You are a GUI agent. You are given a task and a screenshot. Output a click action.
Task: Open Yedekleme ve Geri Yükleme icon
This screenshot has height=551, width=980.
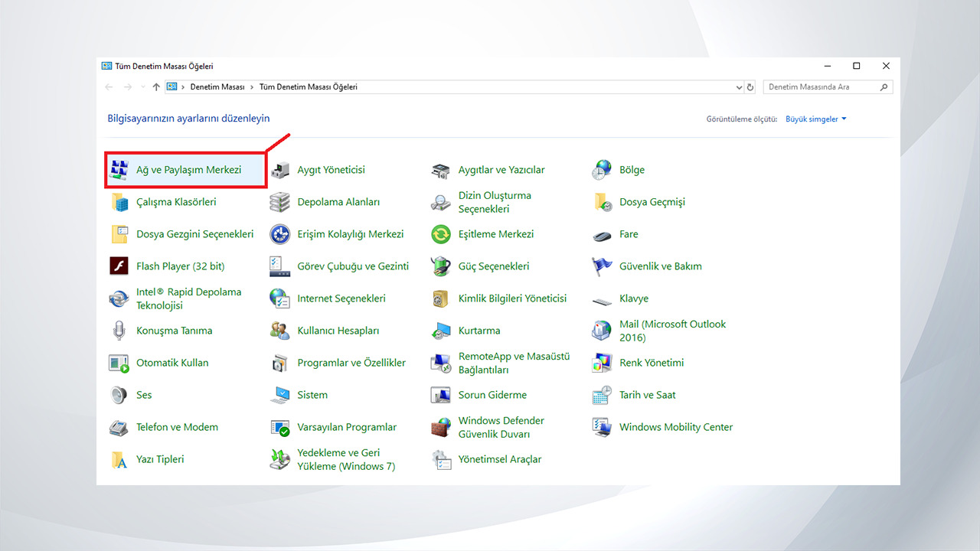point(280,459)
